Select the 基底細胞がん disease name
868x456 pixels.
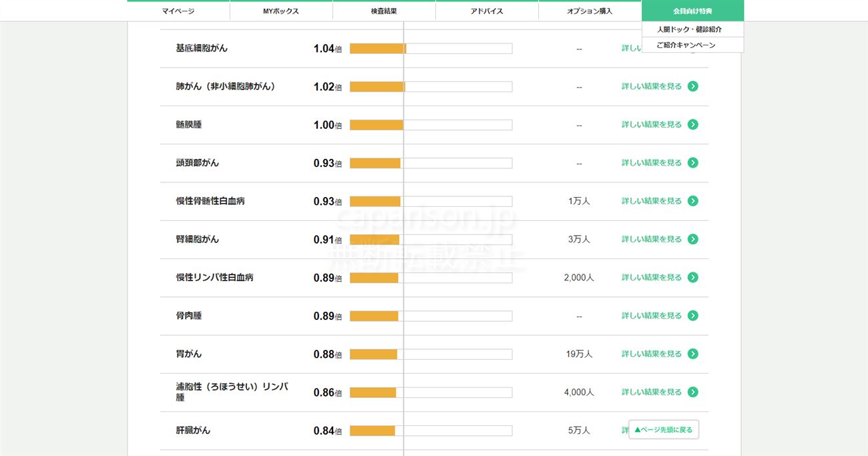coord(202,48)
